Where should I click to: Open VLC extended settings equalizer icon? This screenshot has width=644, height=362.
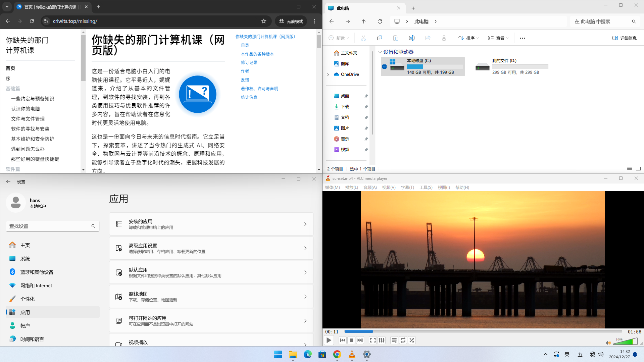[382, 340]
